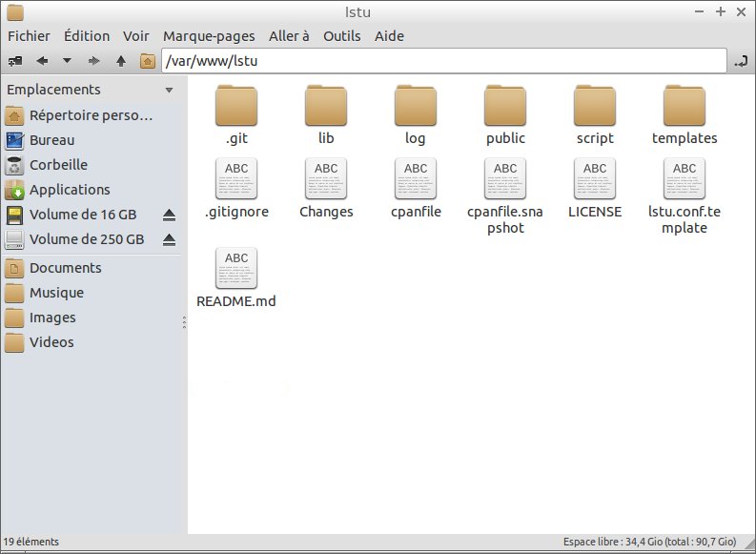Open Images bookmark in sidebar

click(x=92, y=318)
